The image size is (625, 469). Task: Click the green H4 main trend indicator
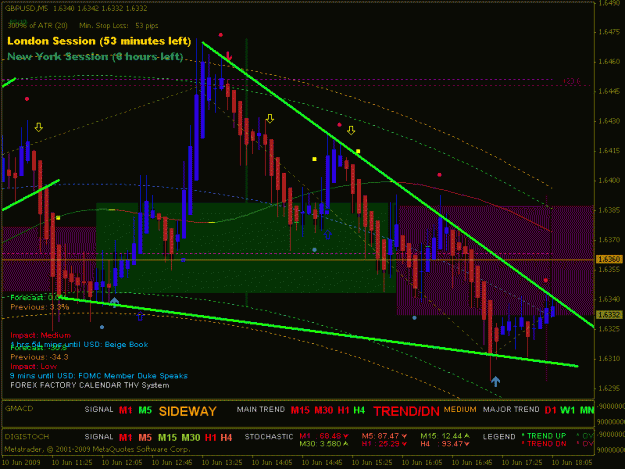tap(359, 410)
